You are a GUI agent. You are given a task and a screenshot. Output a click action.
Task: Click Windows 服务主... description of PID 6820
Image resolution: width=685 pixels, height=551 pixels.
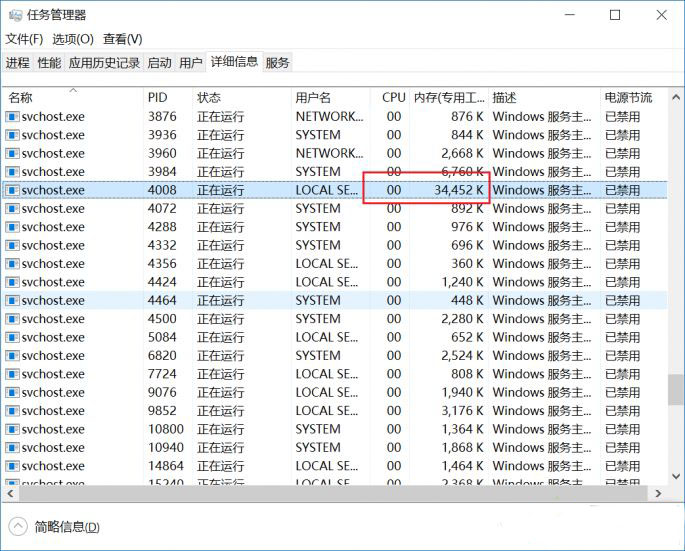(542, 356)
